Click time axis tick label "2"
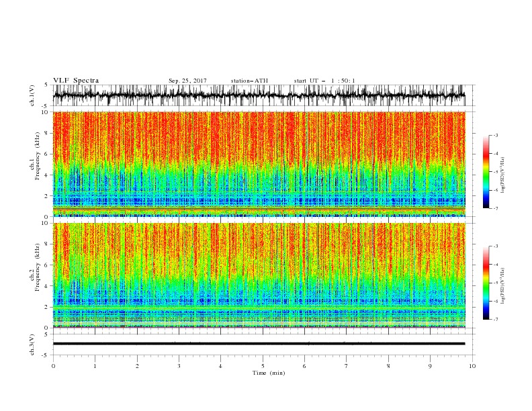 coord(137,366)
